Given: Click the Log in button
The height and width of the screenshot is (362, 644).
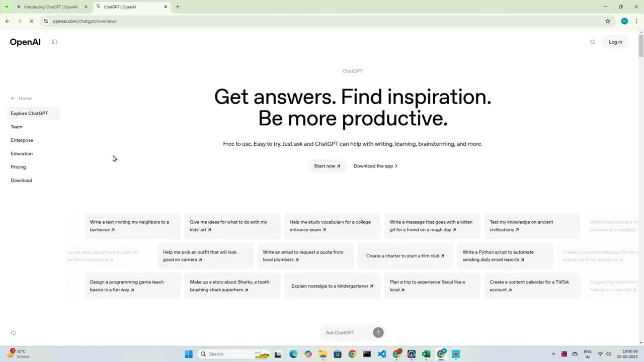Looking at the screenshot, I should [615, 42].
